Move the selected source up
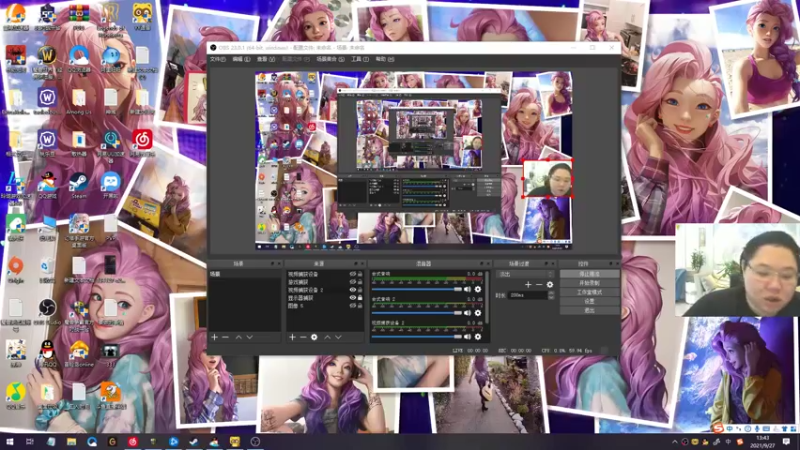800x450 pixels. click(327, 337)
